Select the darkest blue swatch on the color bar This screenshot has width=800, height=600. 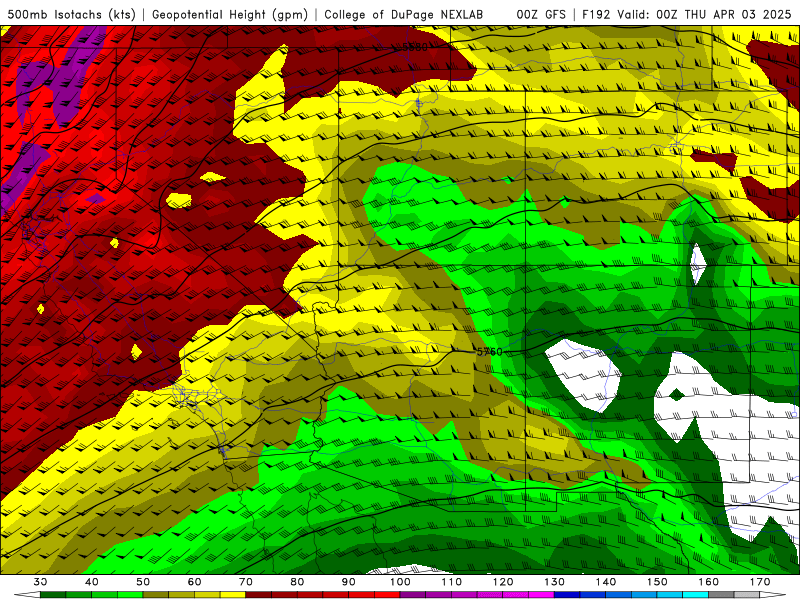click(567, 595)
